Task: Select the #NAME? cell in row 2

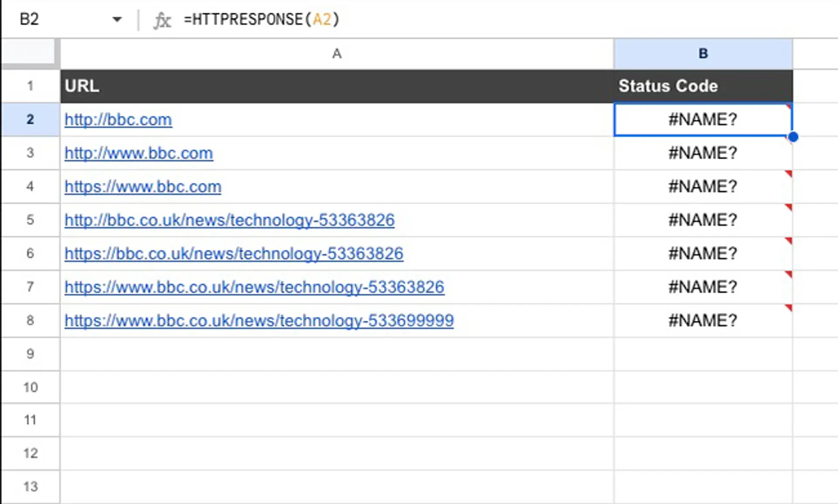Action: tap(703, 120)
